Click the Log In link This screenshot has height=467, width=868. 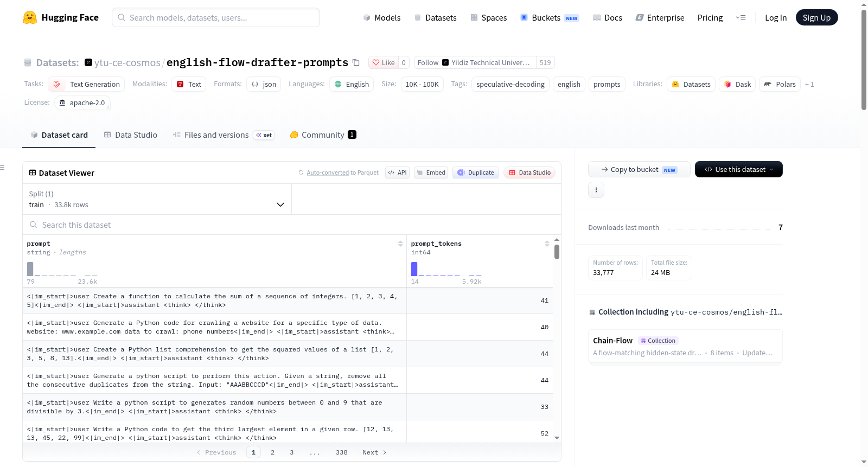tap(776, 17)
